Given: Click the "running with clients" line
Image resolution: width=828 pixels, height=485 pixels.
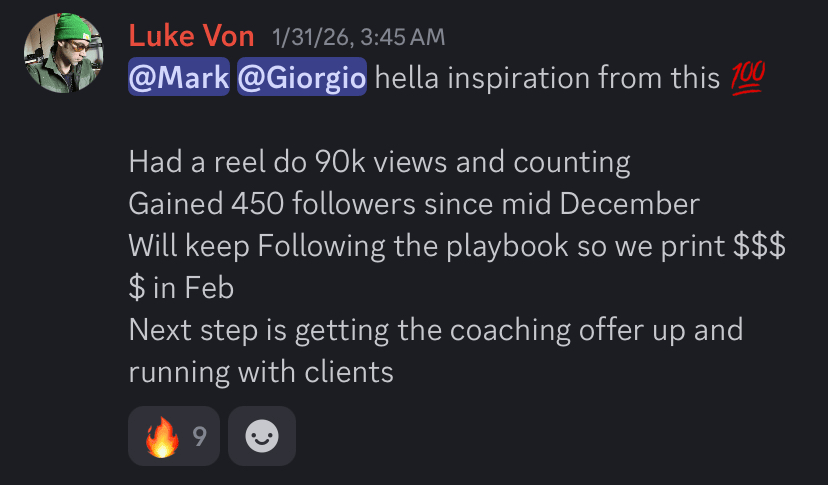Looking at the screenshot, I should click(x=261, y=372).
